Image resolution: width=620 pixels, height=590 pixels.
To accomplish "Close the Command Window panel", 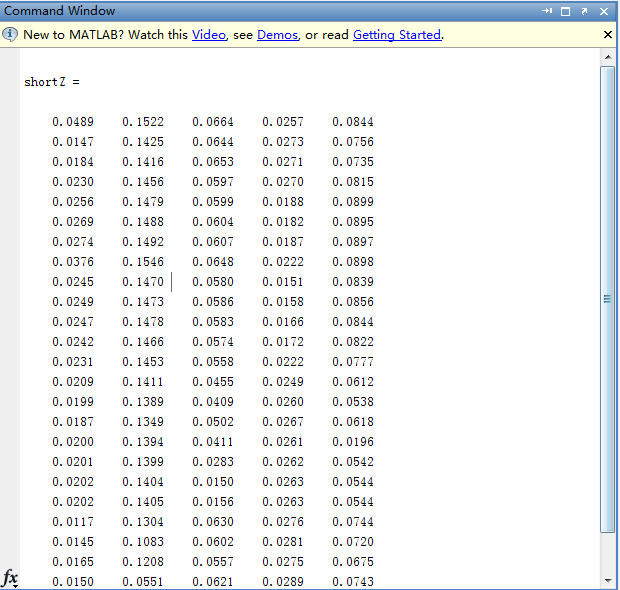I will 604,11.
